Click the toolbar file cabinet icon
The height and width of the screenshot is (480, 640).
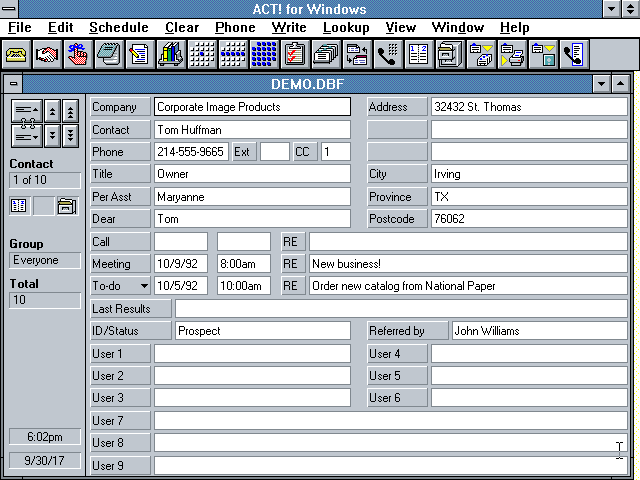coord(450,54)
